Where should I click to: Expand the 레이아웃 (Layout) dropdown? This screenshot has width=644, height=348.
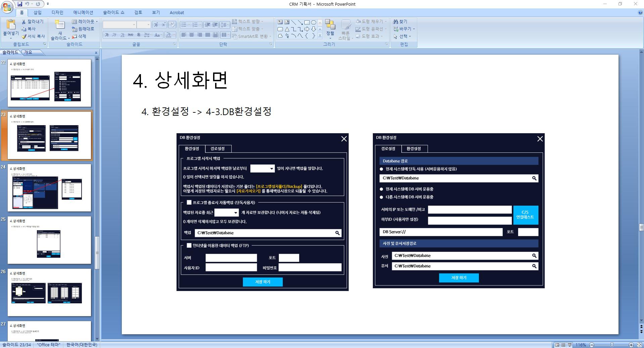pyautogui.click(x=85, y=21)
